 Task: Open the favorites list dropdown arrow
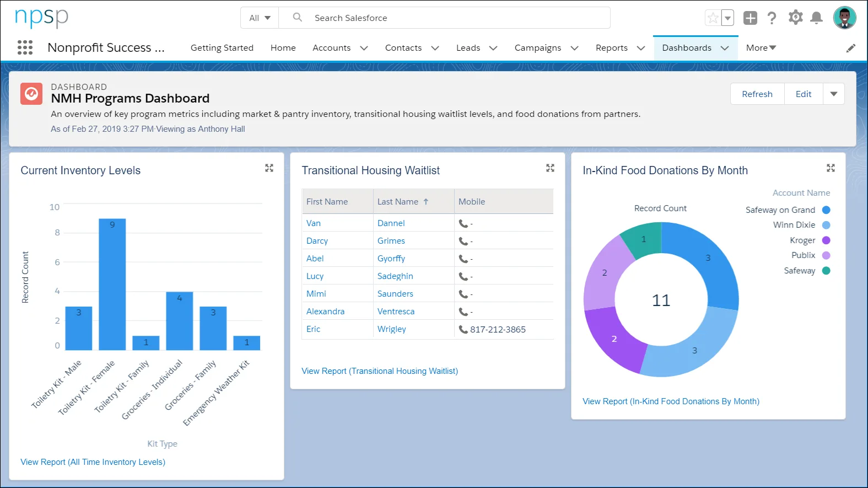(727, 18)
